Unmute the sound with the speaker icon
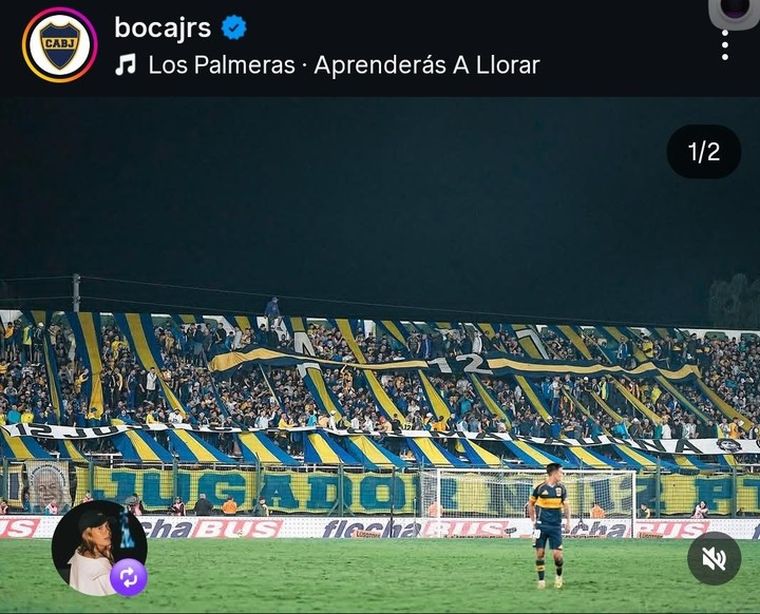The width and height of the screenshot is (760, 614). (x=714, y=558)
